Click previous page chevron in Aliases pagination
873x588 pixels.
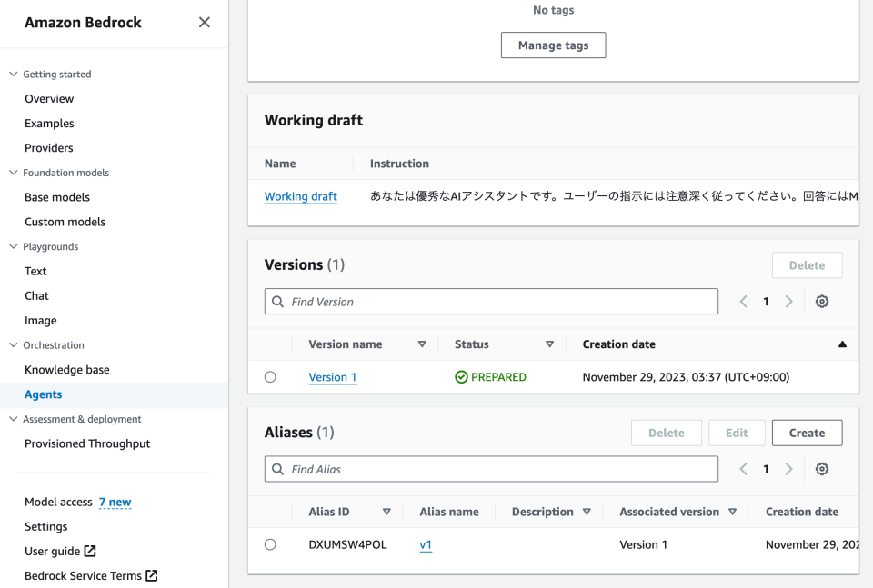(x=743, y=468)
